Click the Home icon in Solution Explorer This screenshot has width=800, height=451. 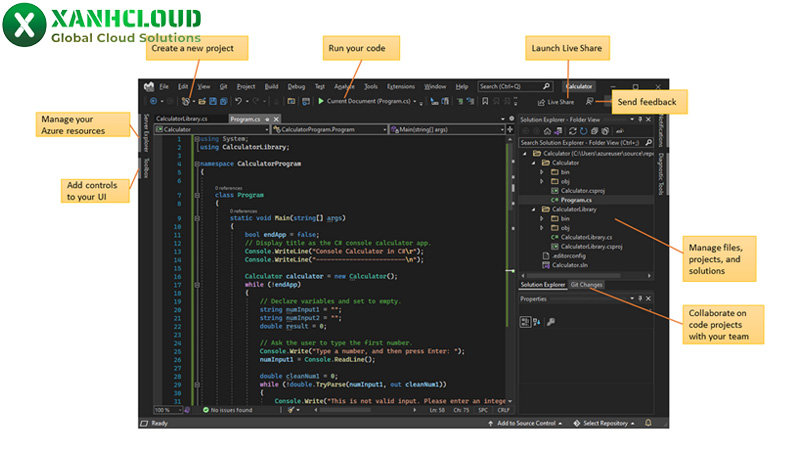pos(547,131)
